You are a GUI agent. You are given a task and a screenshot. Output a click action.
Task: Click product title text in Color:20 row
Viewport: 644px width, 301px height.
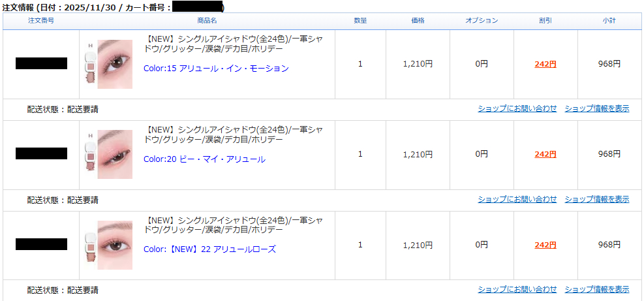point(233,135)
